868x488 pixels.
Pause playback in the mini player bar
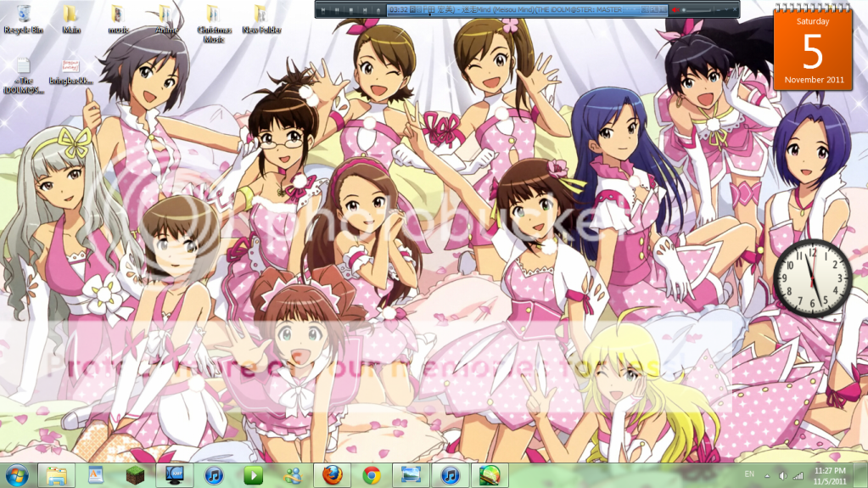click(x=336, y=9)
